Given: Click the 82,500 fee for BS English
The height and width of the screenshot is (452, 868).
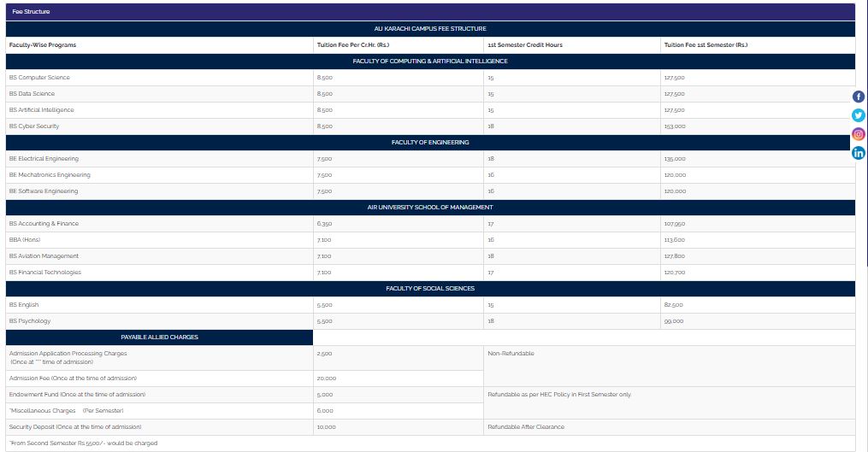Looking at the screenshot, I should tap(673, 305).
